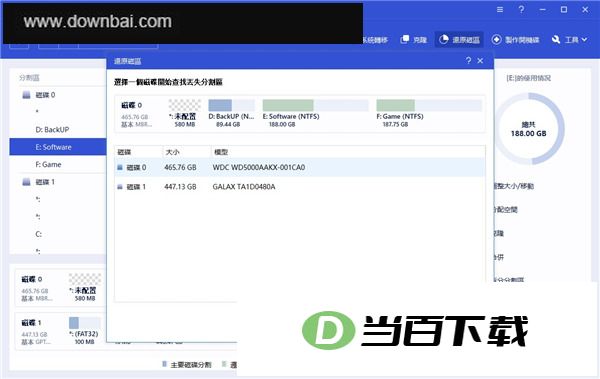Click the help icon in the 還原磁區 dialog
This screenshot has height=379, width=600.
[x=468, y=60]
